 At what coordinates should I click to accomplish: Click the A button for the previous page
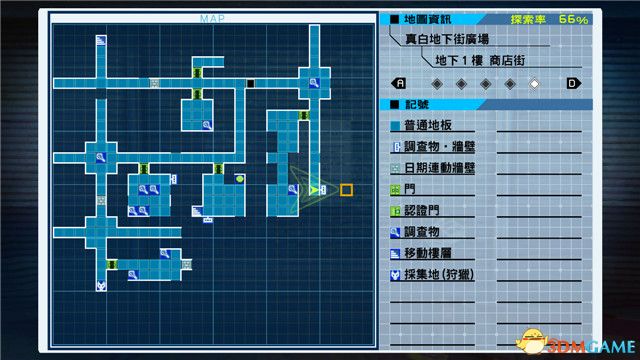point(399,83)
